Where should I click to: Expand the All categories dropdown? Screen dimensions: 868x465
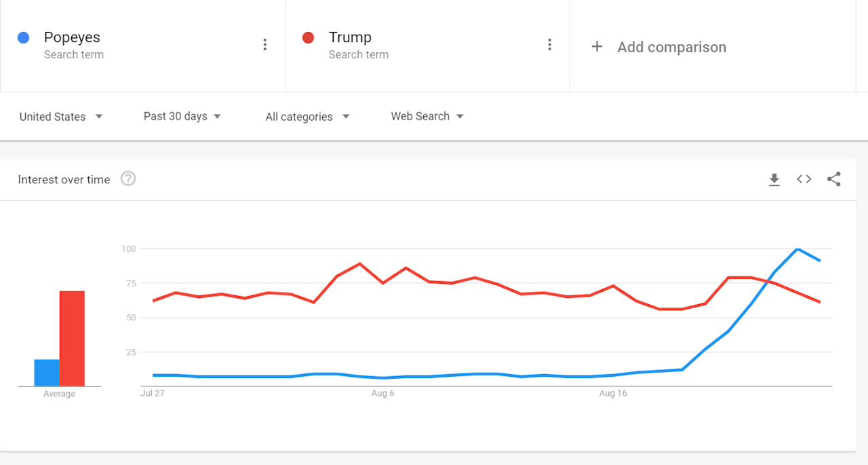(307, 117)
